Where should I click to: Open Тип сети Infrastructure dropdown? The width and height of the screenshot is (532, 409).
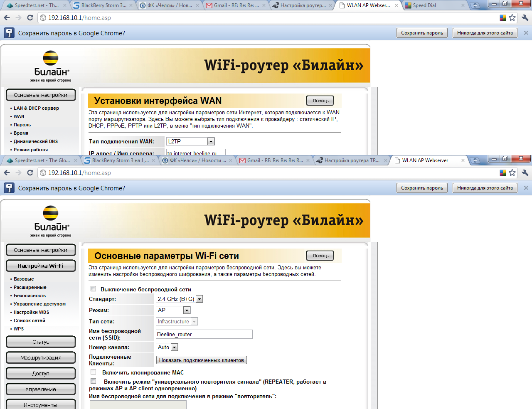(x=177, y=321)
